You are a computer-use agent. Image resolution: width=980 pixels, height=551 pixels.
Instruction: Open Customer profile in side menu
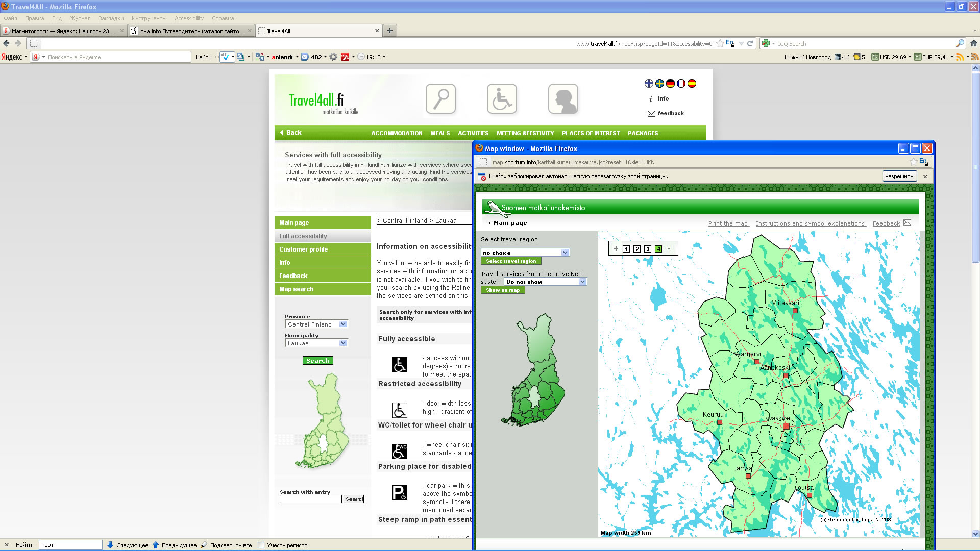(323, 249)
